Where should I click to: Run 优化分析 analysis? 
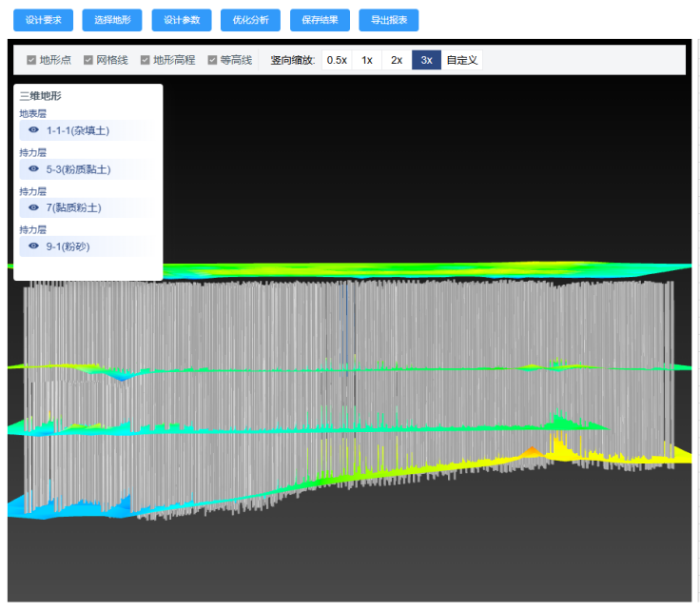click(x=250, y=20)
